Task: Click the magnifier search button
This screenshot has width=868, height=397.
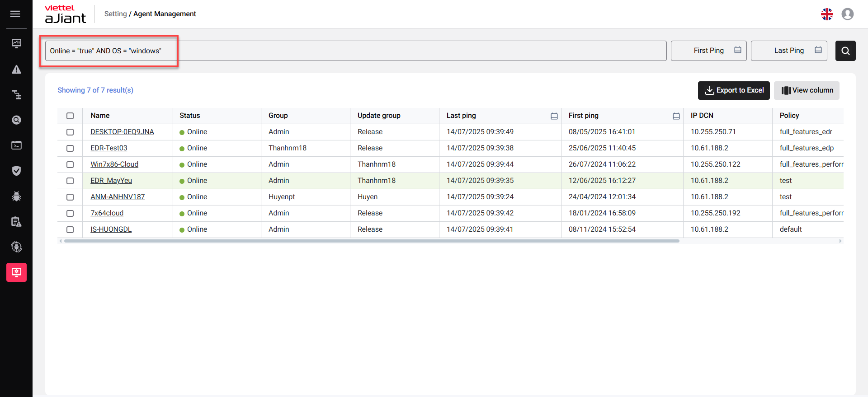Action: click(x=845, y=51)
